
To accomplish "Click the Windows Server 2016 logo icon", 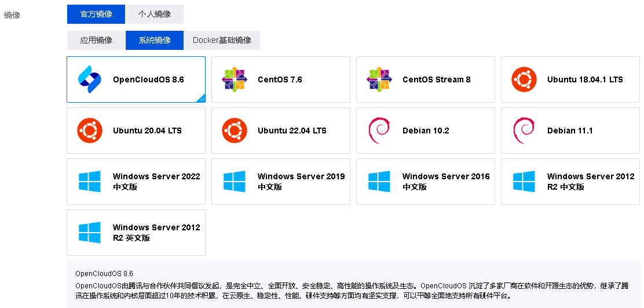I will point(379,182).
